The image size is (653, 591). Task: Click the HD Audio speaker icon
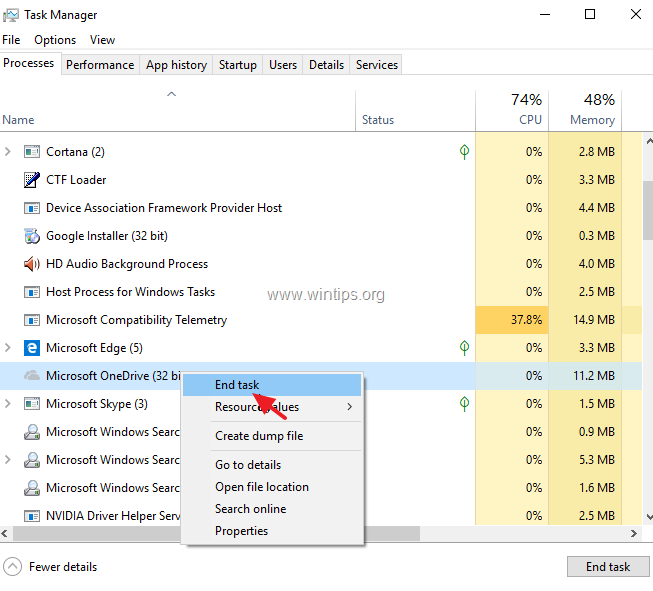point(32,264)
